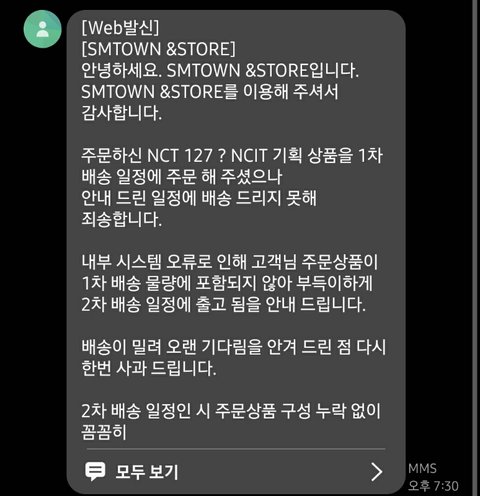Select the [SMTOWN &STORE] title line

pos(159,49)
